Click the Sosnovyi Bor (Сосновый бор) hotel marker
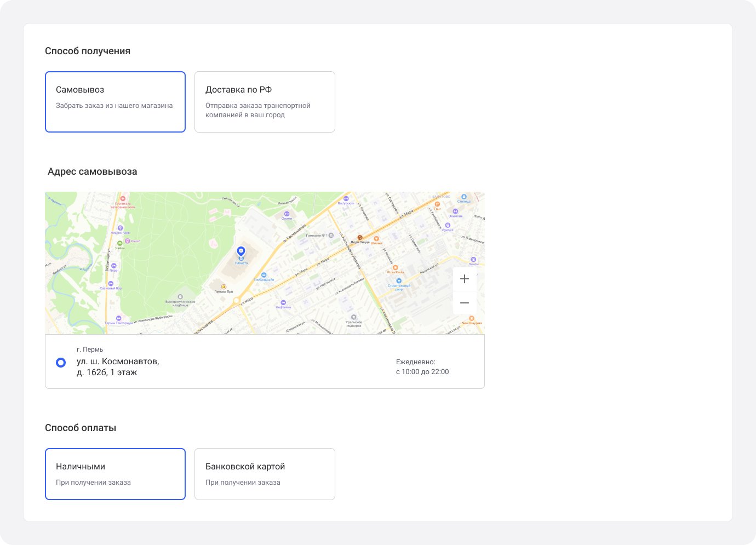Image resolution: width=756 pixels, height=545 pixels. coord(111,284)
